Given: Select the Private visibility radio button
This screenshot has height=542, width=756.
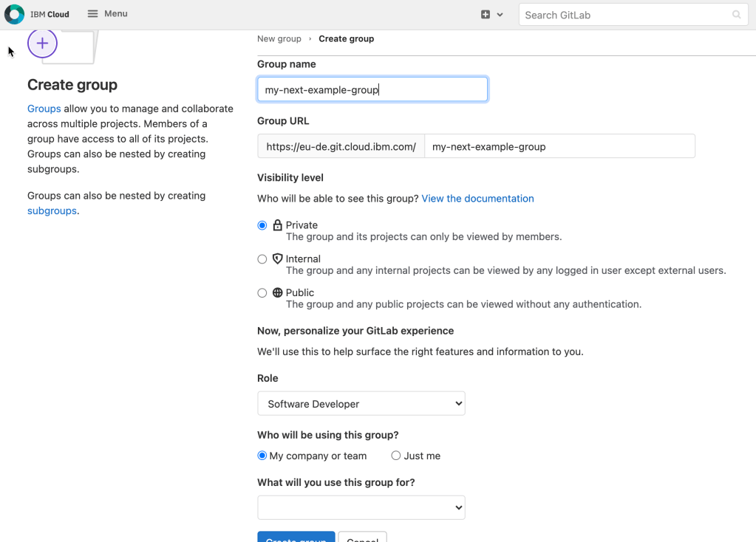Looking at the screenshot, I should coord(262,225).
